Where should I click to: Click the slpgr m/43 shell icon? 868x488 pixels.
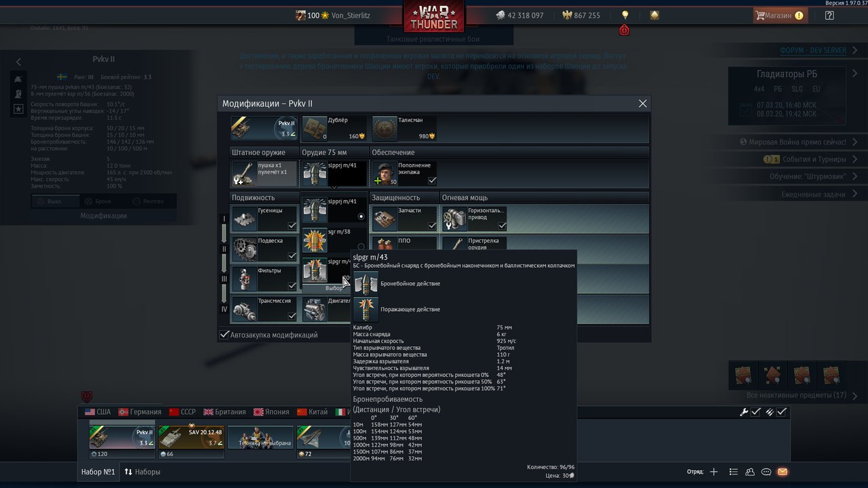coord(315,270)
